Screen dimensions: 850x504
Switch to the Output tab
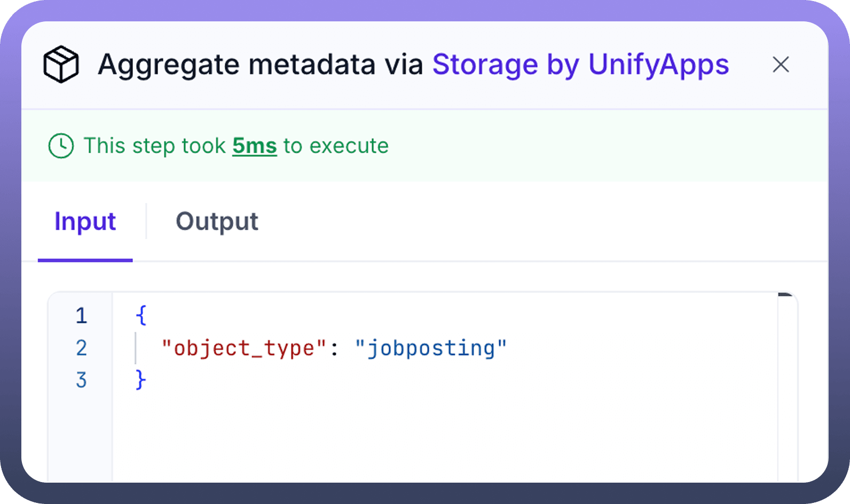[217, 221]
